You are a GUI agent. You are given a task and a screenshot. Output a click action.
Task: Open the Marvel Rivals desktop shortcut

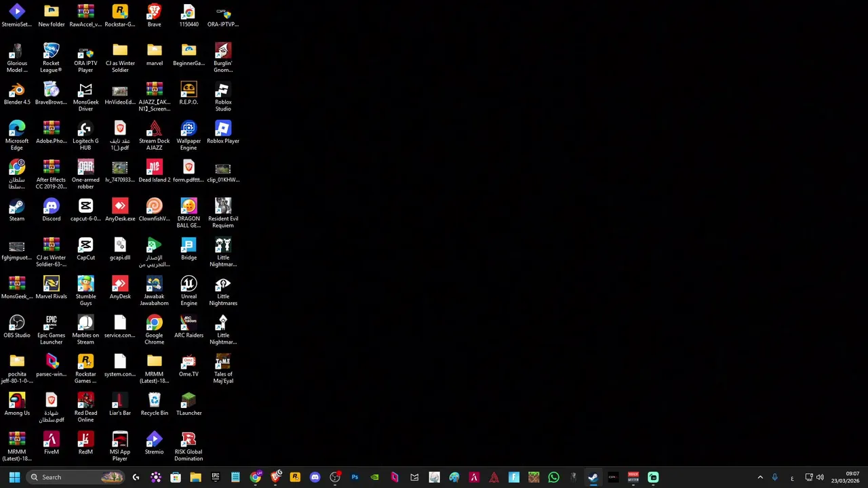[51, 288]
